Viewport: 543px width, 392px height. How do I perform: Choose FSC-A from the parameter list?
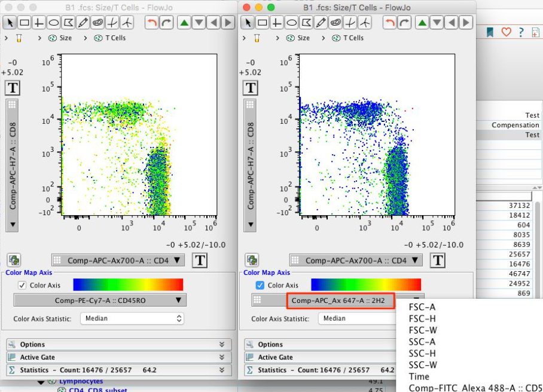coord(422,307)
